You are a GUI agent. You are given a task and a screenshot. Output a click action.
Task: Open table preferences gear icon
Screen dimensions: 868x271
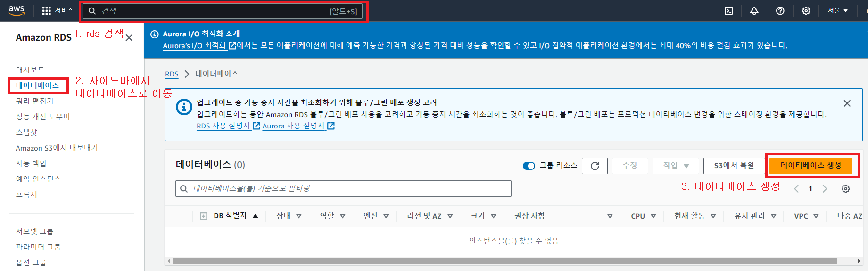(x=846, y=189)
